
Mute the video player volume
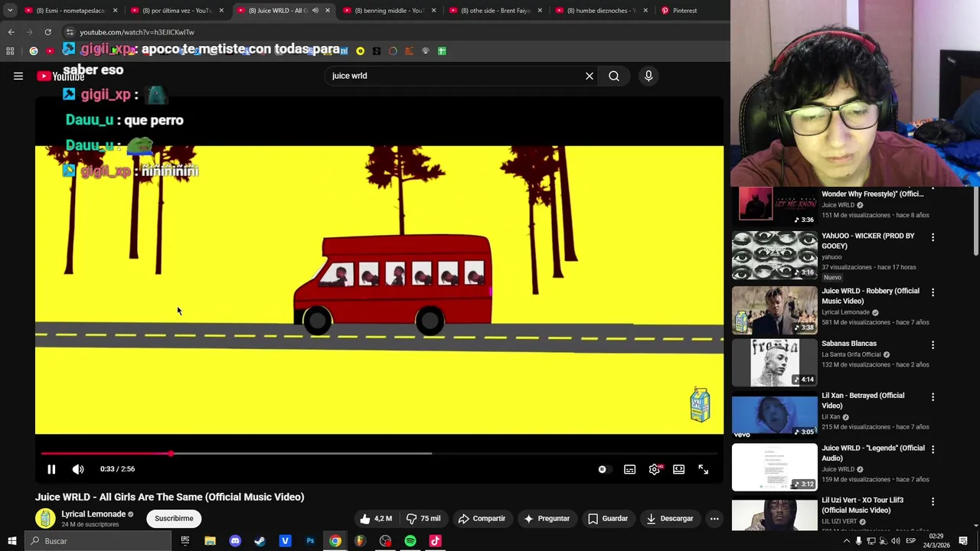78,469
